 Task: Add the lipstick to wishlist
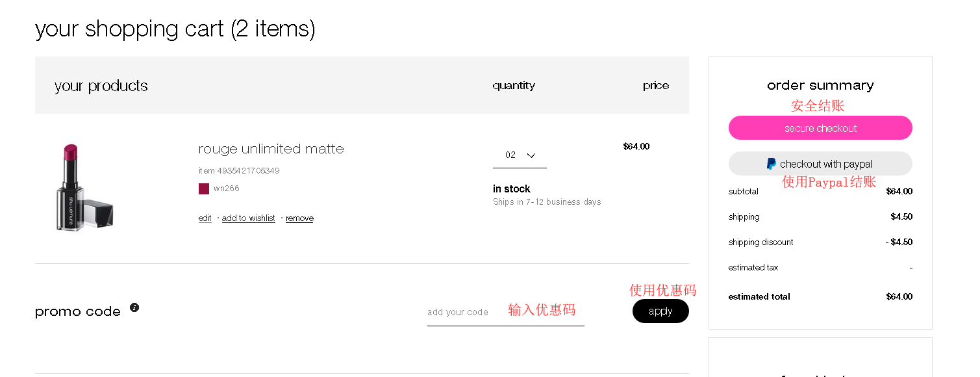tap(248, 218)
